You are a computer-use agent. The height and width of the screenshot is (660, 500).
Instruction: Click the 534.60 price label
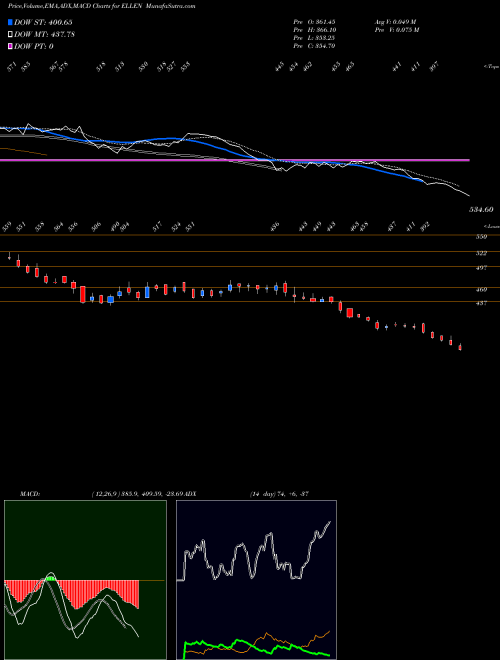[481, 209]
